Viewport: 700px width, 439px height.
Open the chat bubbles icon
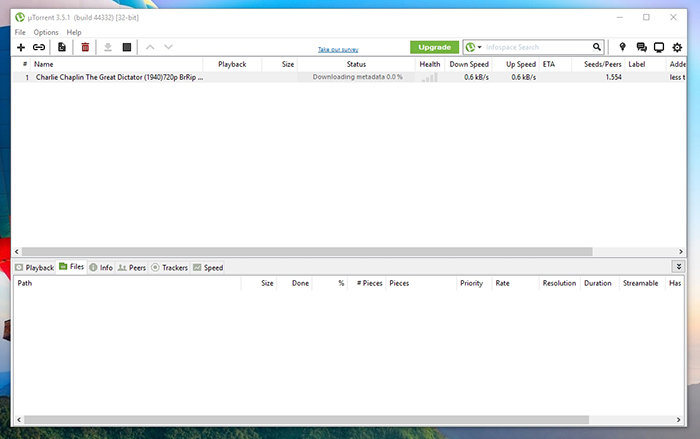pos(641,47)
